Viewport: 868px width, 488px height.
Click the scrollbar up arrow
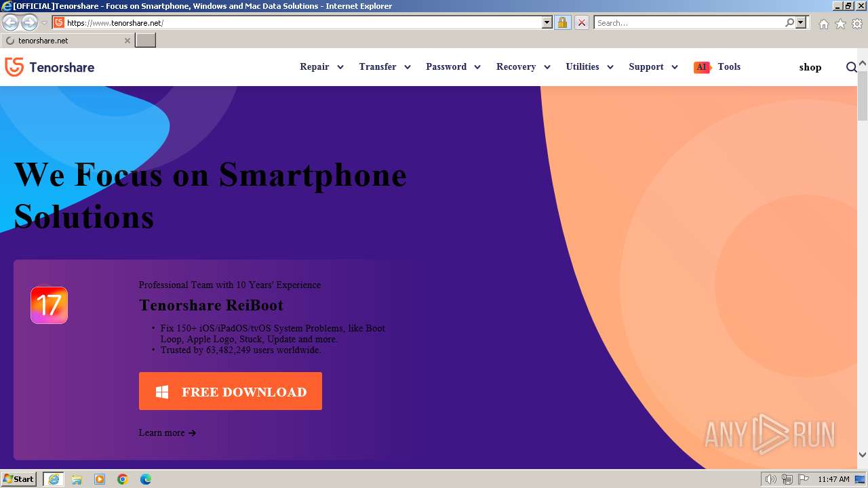pos(863,64)
